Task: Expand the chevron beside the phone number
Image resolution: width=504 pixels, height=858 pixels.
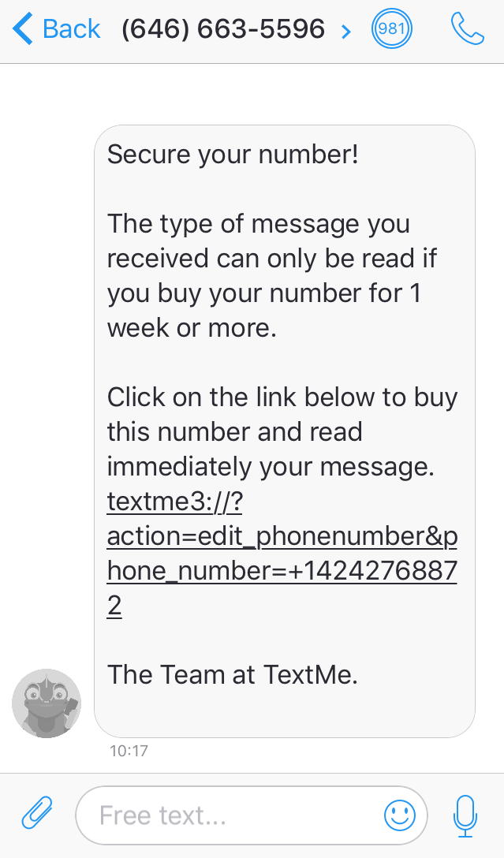Action: pos(345,31)
